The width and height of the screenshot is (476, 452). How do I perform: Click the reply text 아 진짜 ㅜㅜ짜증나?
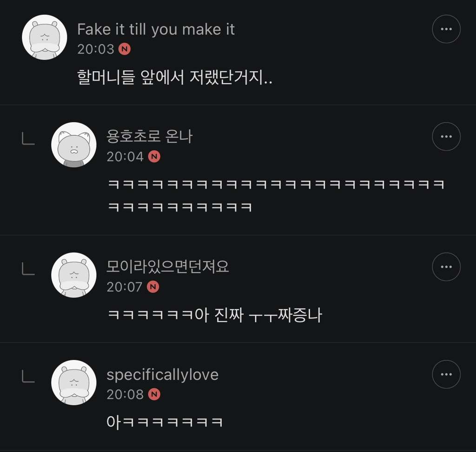point(215,315)
